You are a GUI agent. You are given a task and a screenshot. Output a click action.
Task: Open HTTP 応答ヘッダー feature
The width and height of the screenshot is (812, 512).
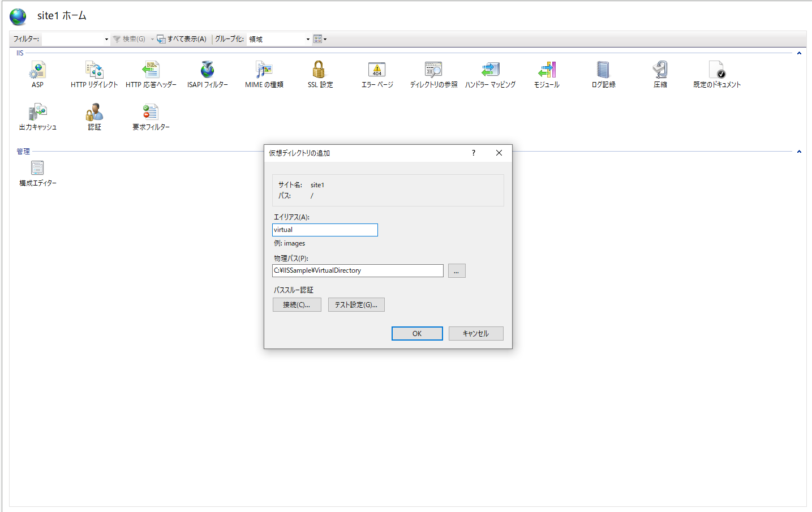151,75
